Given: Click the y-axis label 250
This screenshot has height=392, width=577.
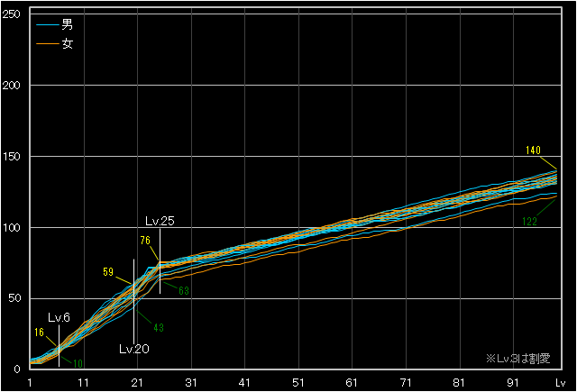Looking at the screenshot, I should tap(11, 14).
